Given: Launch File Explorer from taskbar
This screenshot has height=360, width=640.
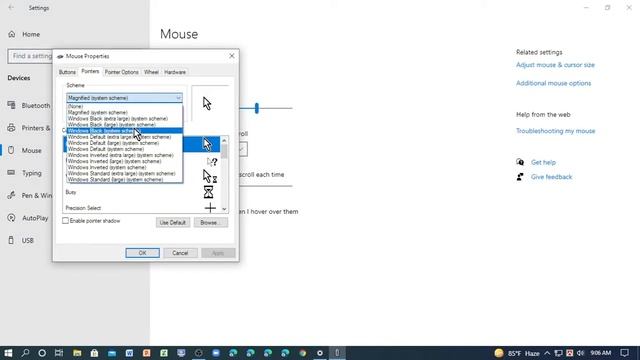Looking at the screenshot, I should click(x=77, y=353).
